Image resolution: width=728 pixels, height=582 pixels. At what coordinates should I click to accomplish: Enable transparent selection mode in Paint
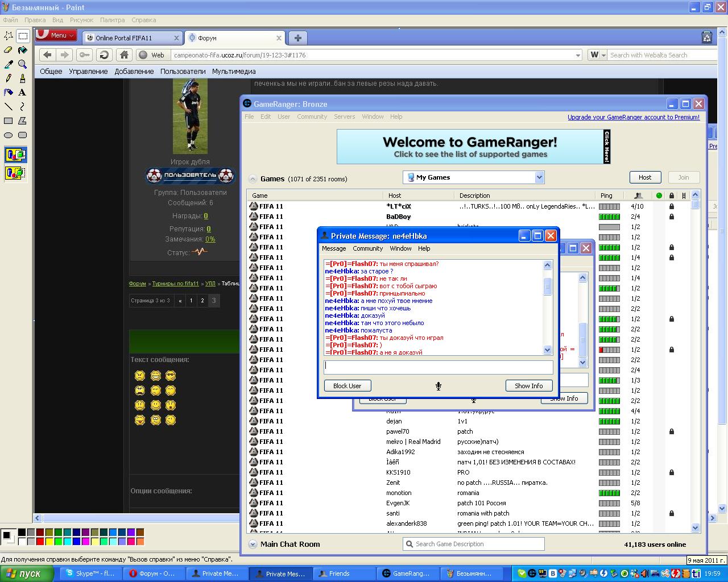pyautogui.click(x=16, y=173)
